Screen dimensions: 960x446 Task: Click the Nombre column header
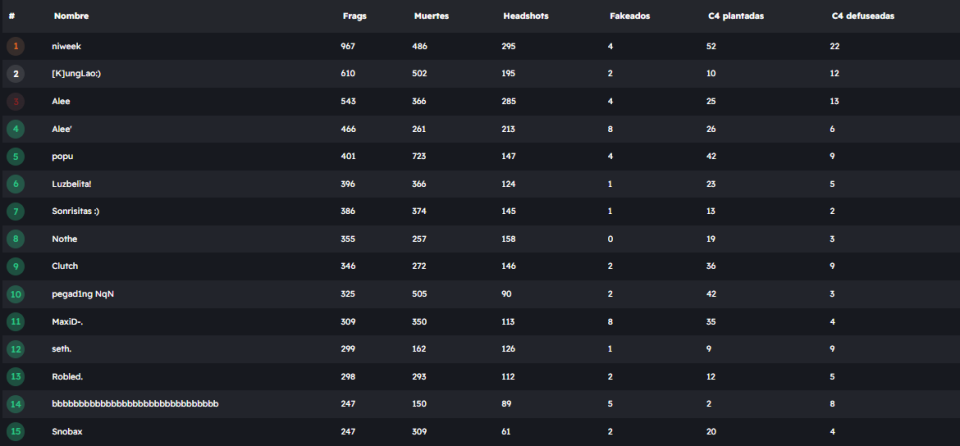tap(71, 17)
